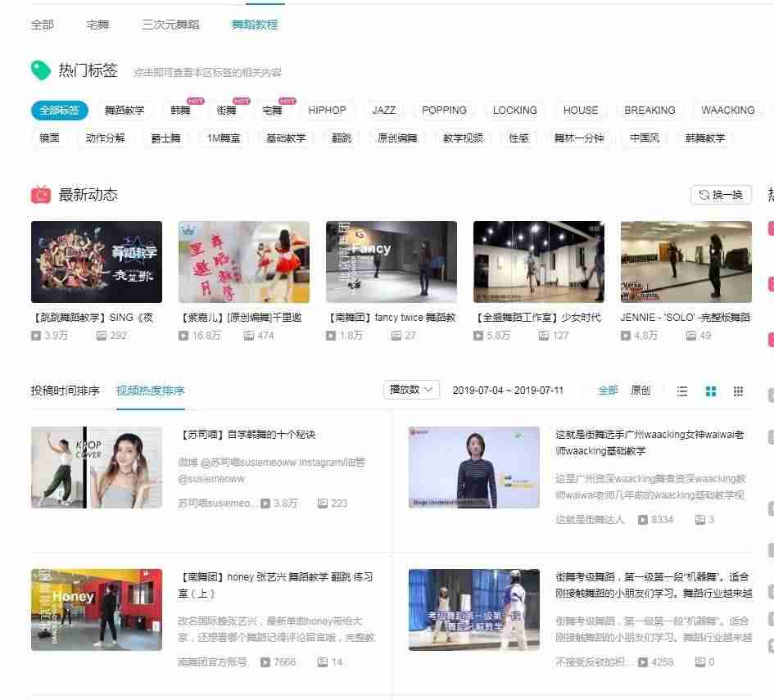Viewport: 774px width, 700px height.
Task: Select the 爵士舞 tag
Action: pos(165,138)
